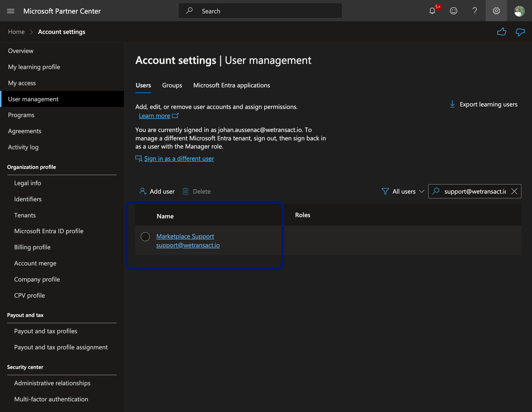Click the Export learning users download icon
The height and width of the screenshot is (412, 532).
pyautogui.click(x=452, y=104)
